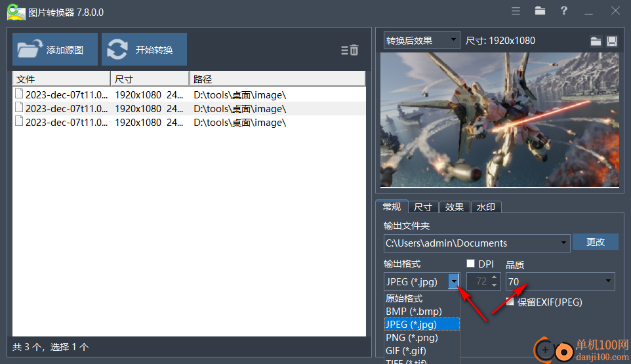Start conversion with 开始转换 button
Image resolution: width=631 pixels, height=364 pixels.
coord(144,49)
